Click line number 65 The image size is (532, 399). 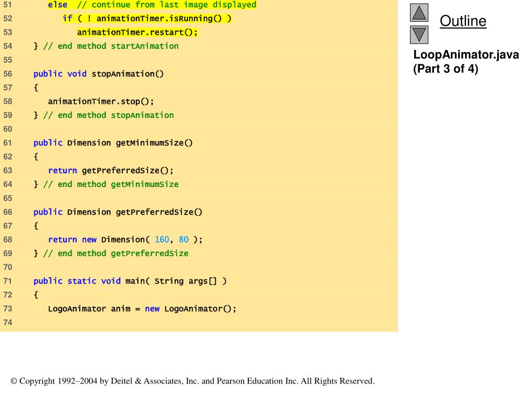pyautogui.click(x=7, y=198)
